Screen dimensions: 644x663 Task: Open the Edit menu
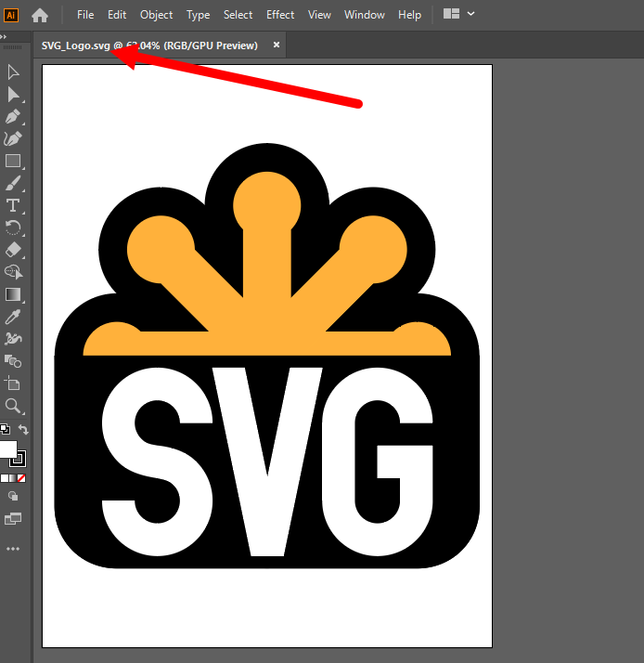point(117,15)
